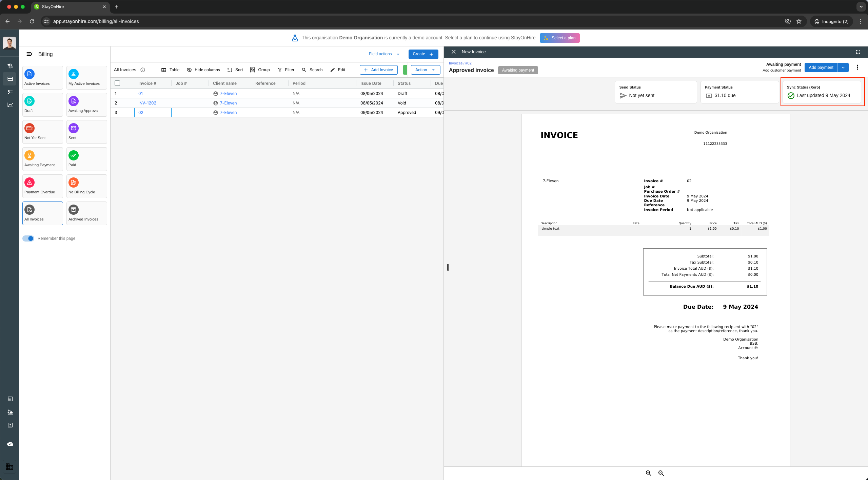
Task: Toggle Hide columns in the toolbar
Action: [203, 70]
